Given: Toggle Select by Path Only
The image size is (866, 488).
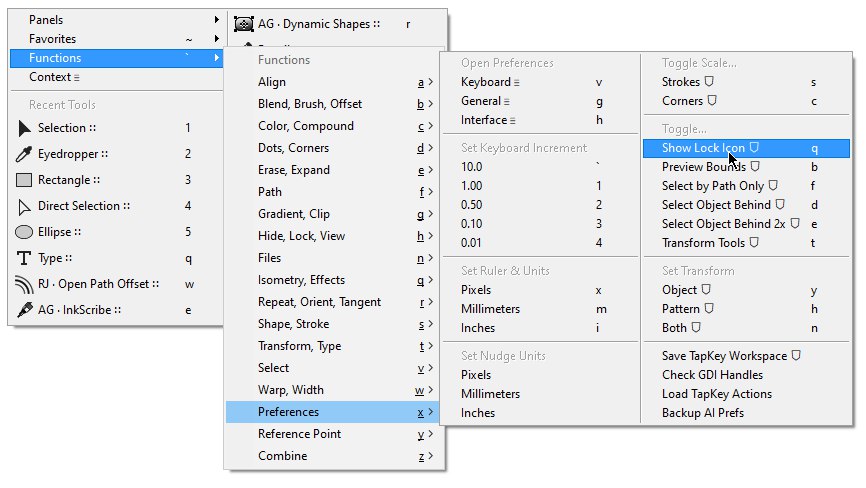Looking at the screenshot, I should 712,186.
